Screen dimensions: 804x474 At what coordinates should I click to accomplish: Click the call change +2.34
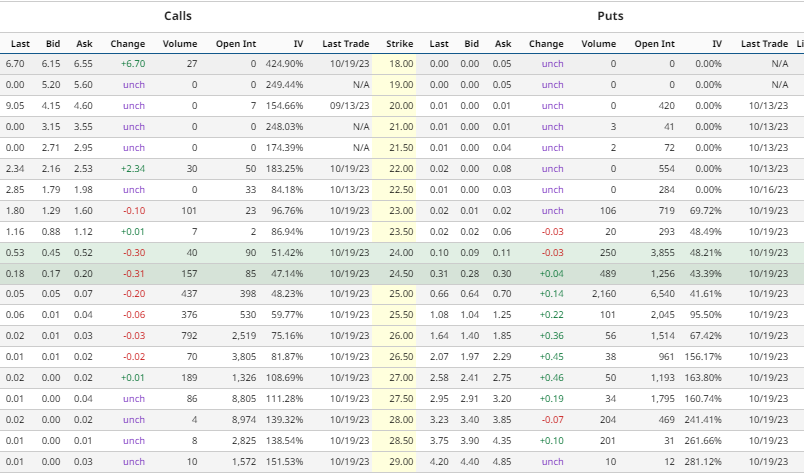click(133, 169)
